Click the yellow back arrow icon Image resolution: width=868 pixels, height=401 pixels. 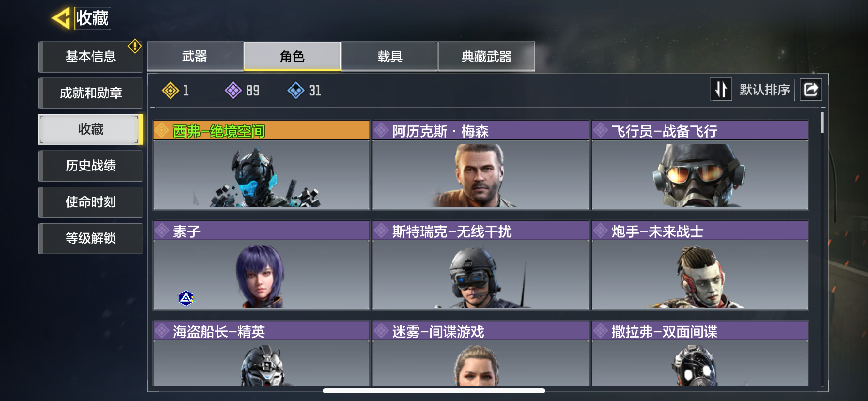click(62, 18)
